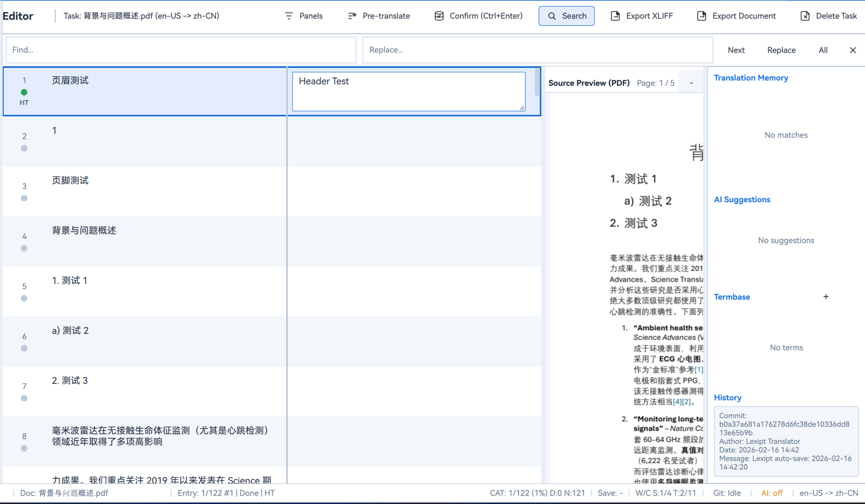Focus the Find input field
Image resolution: width=865 pixels, height=504 pixels.
[x=181, y=50]
